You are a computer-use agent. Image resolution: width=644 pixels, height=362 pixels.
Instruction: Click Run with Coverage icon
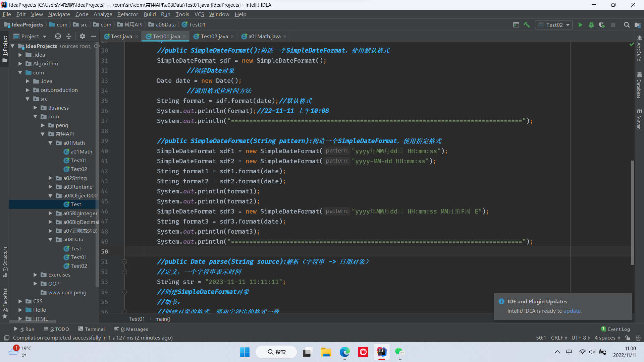click(602, 25)
